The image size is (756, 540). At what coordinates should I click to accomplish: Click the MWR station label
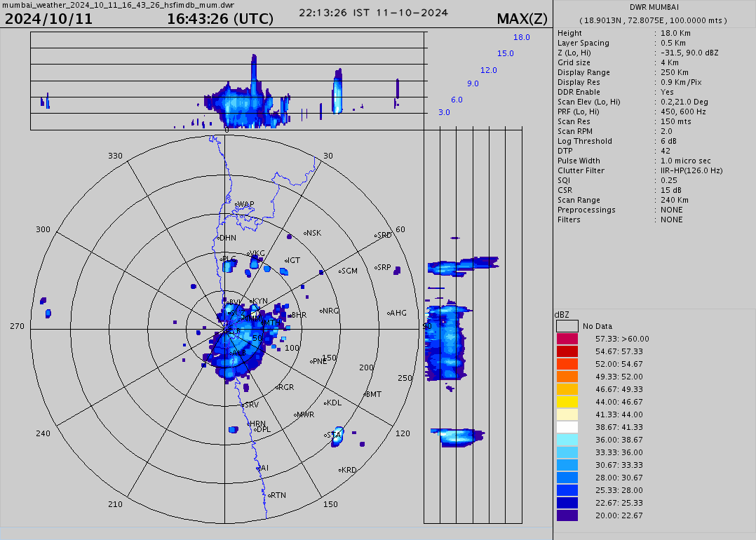(x=306, y=414)
